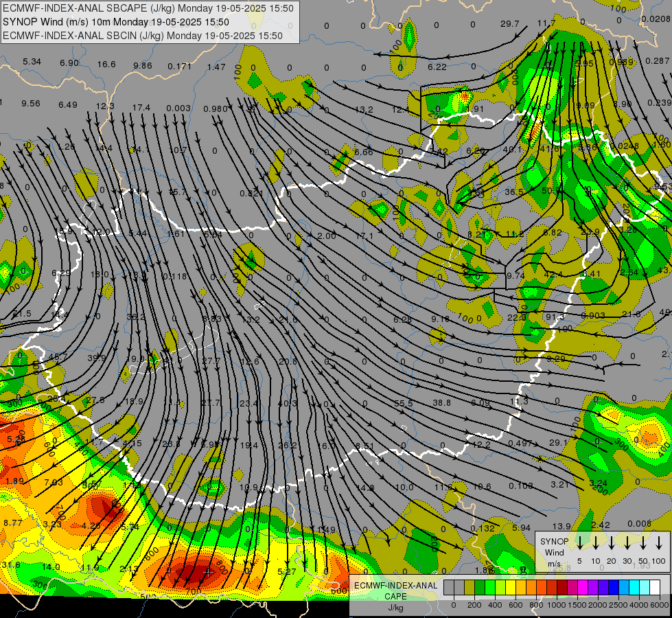Click the 20 m/s wind arrow in legend
This screenshot has height=618, width=672.
[612, 542]
